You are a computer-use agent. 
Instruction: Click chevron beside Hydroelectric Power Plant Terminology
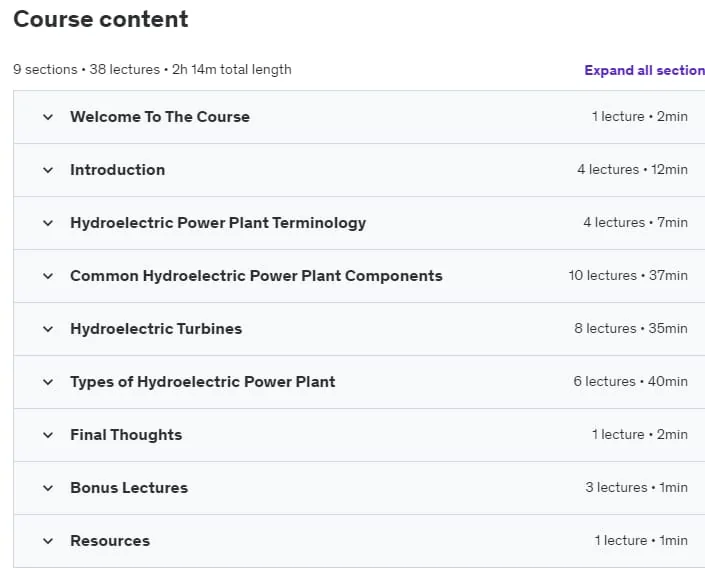48,224
